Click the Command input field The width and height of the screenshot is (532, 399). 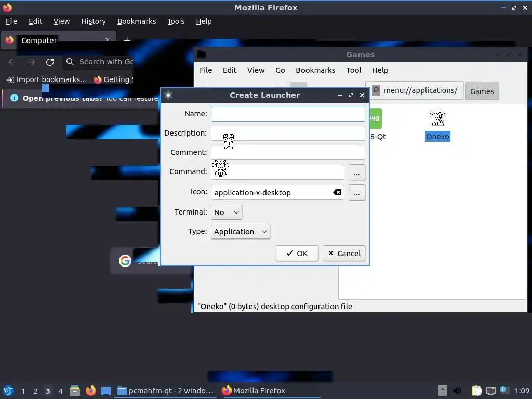click(x=277, y=172)
